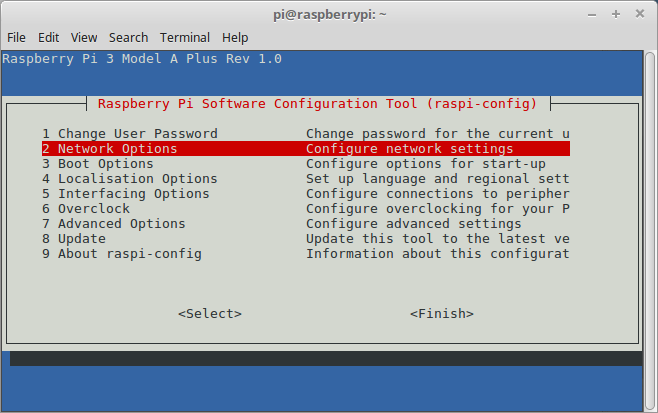Close the terminal window

click(x=639, y=14)
